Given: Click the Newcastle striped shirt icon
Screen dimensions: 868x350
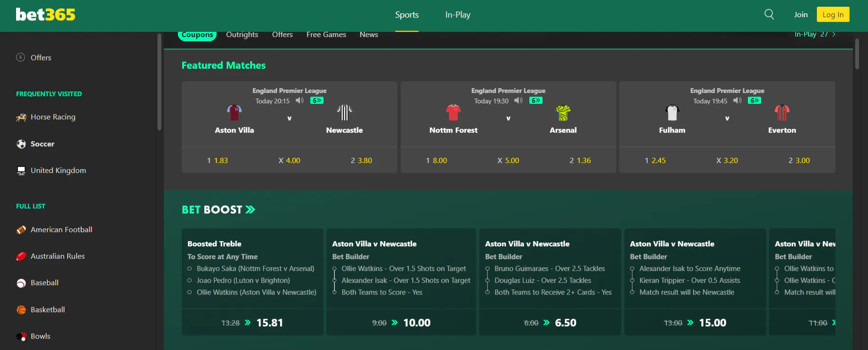Looking at the screenshot, I should pyautogui.click(x=344, y=113).
